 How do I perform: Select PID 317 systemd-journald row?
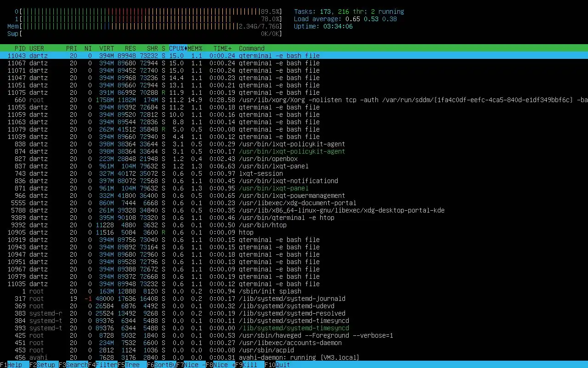[x=294, y=299]
